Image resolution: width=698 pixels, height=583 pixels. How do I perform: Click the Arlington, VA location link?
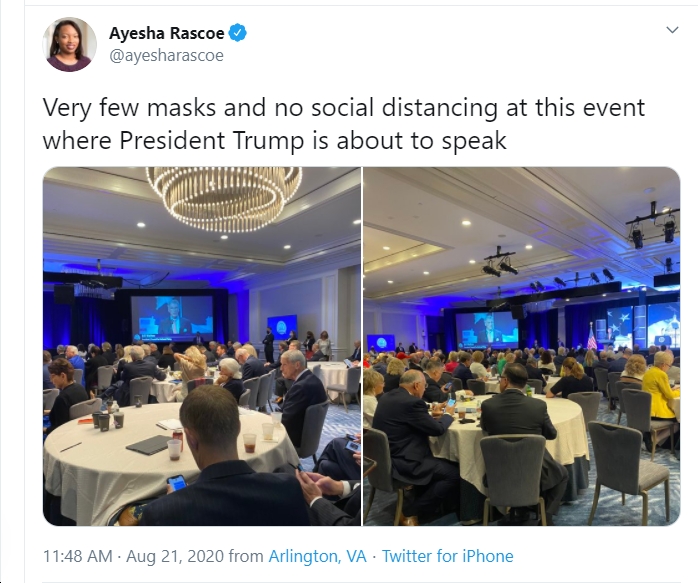[x=317, y=556]
